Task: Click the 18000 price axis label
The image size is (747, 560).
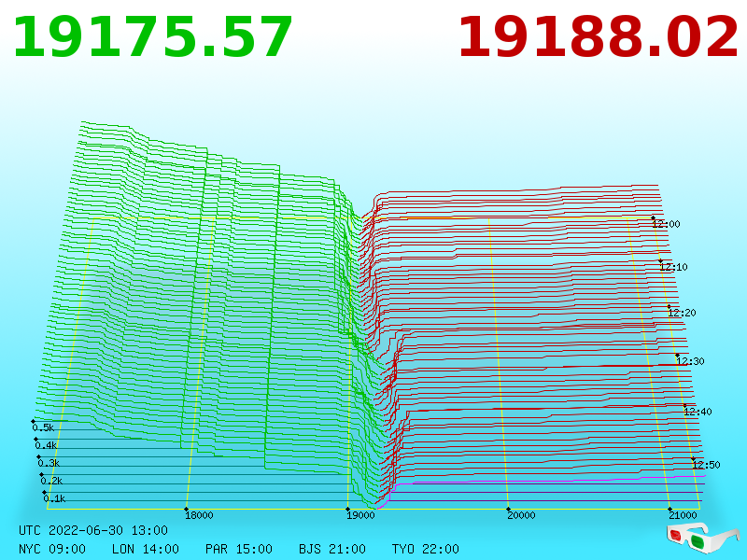Action: 199,515
